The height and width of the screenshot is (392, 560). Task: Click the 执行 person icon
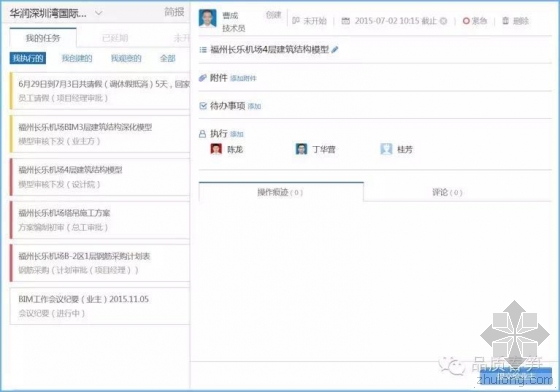click(x=202, y=134)
